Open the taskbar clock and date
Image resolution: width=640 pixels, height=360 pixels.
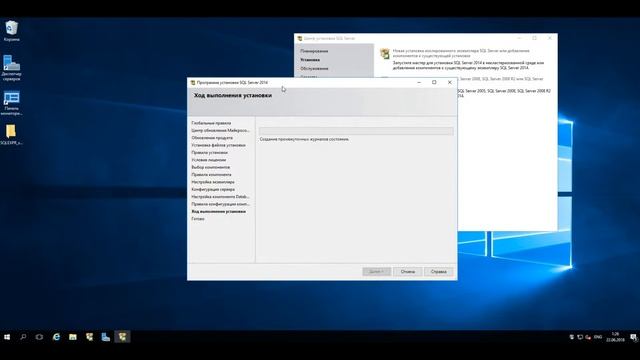[615, 337]
